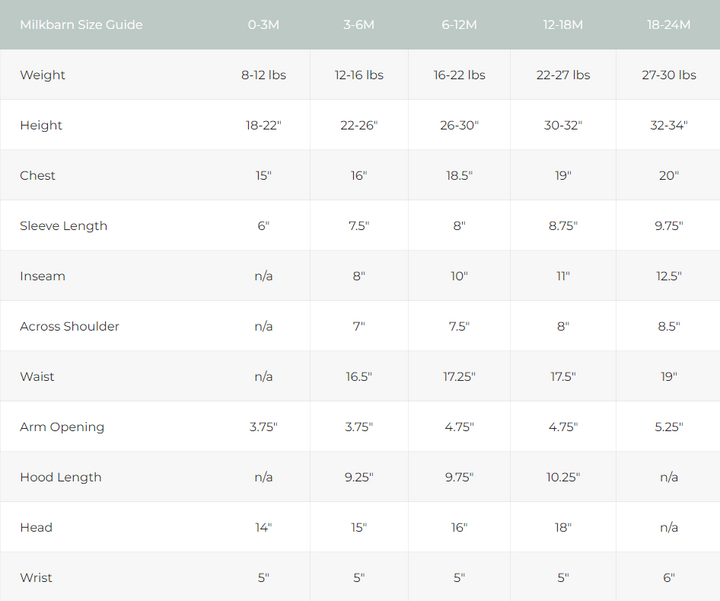Click the Height row label
Viewport: 720px width, 601px height.
point(41,125)
